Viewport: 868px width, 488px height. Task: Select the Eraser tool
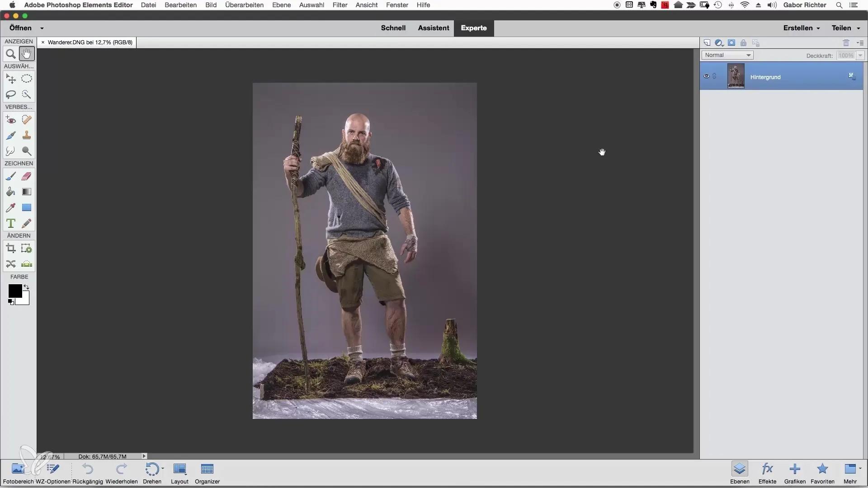coord(27,176)
